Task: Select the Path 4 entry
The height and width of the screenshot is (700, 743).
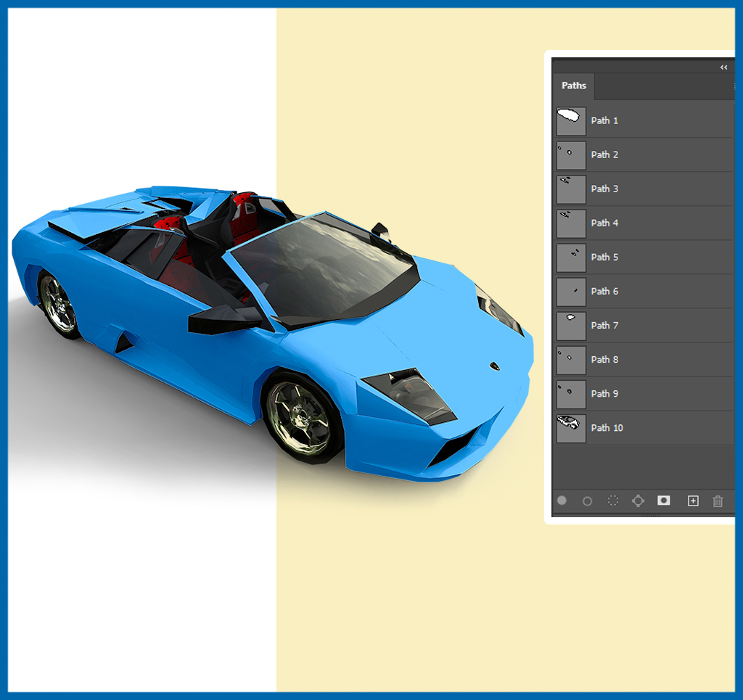Action: pos(604,223)
